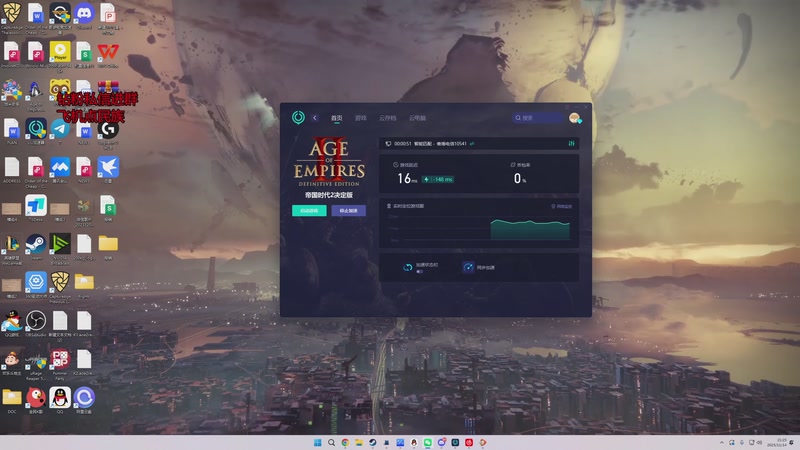This screenshot has width=800, height=450.
Task: Expand the system tray hidden icons chevron
Action: (721, 442)
